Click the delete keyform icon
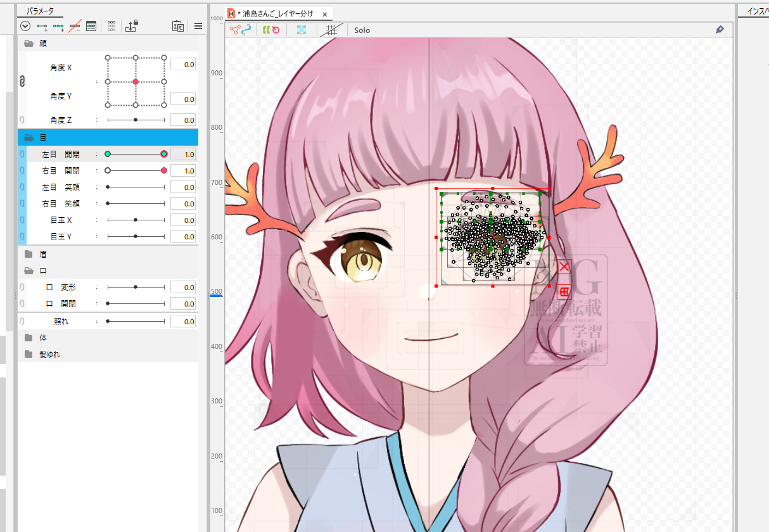Screen dimensions: 769x532 [x=75, y=26]
